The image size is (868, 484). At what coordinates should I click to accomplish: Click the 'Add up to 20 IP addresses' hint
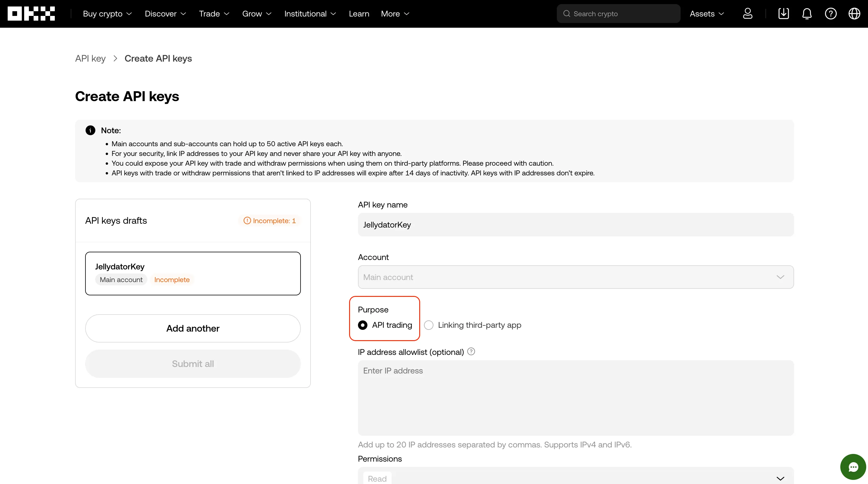click(495, 445)
